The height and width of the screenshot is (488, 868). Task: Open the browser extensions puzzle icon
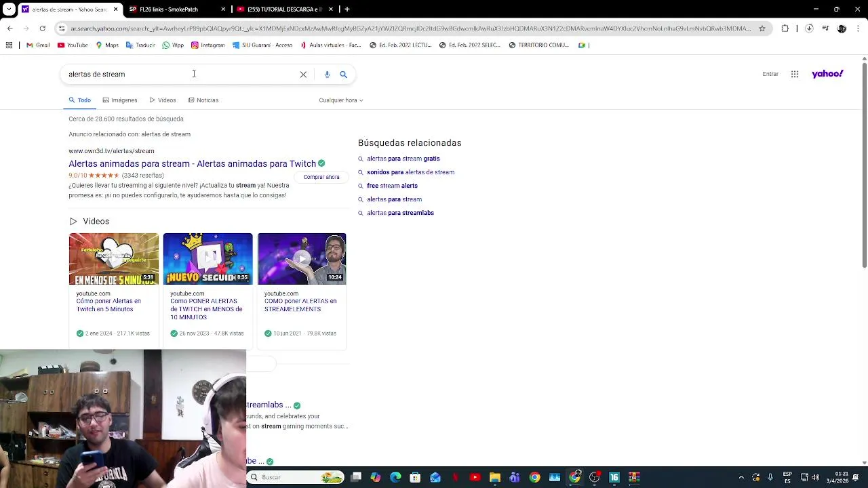tap(785, 28)
